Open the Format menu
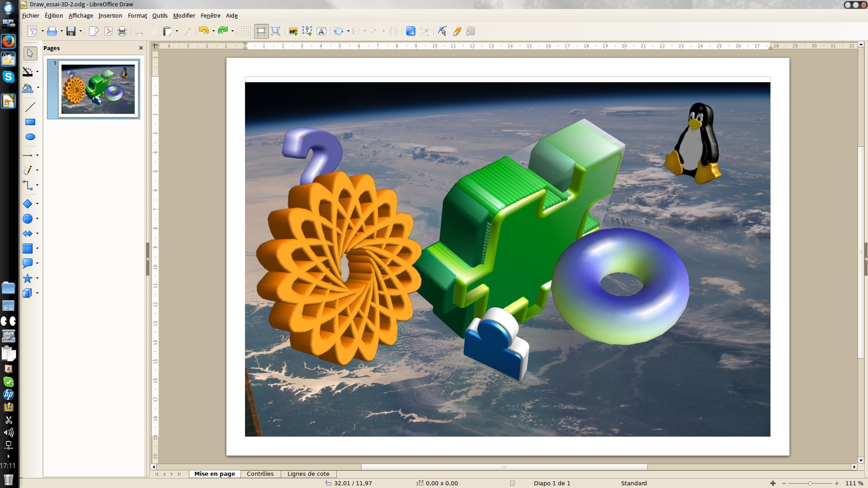Image resolution: width=868 pixels, height=488 pixels. tap(137, 15)
